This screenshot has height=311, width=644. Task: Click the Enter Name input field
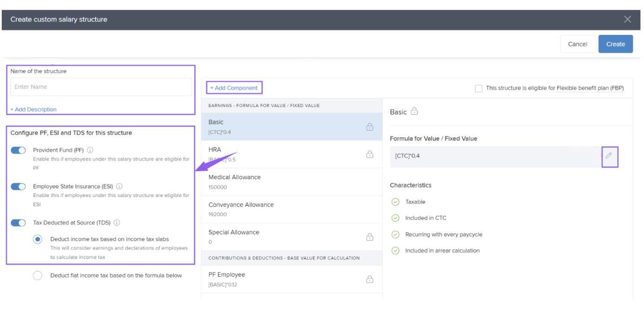coord(101,87)
